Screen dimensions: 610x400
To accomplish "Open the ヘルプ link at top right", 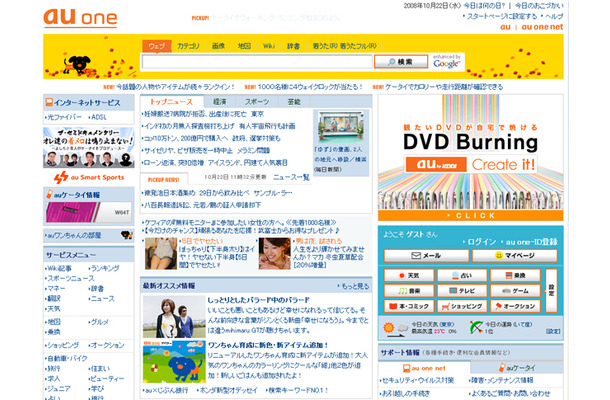I will [x=554, y=16].
